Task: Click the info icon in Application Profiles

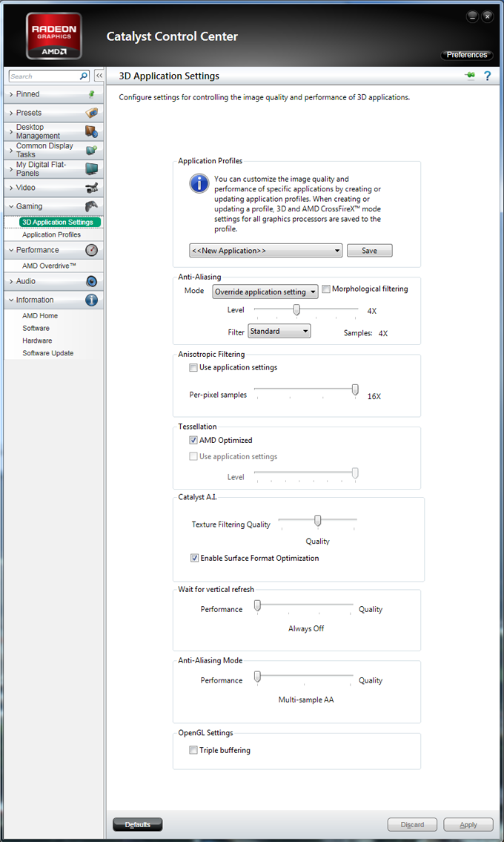Action: click(199, 184)
